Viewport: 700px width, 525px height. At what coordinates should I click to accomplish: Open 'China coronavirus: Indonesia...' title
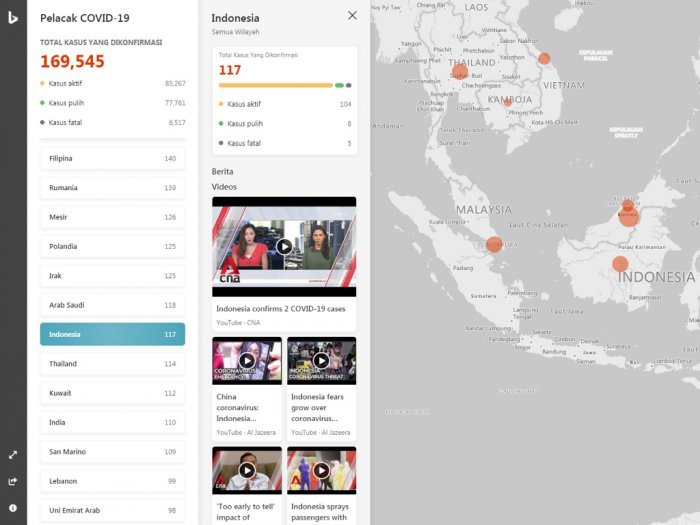(x=238, y=408)
